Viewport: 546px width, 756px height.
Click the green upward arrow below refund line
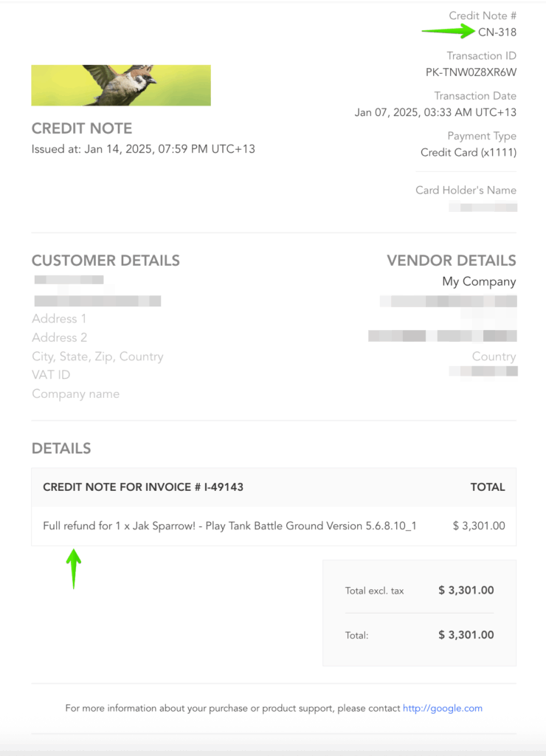(x=73, y=567)
